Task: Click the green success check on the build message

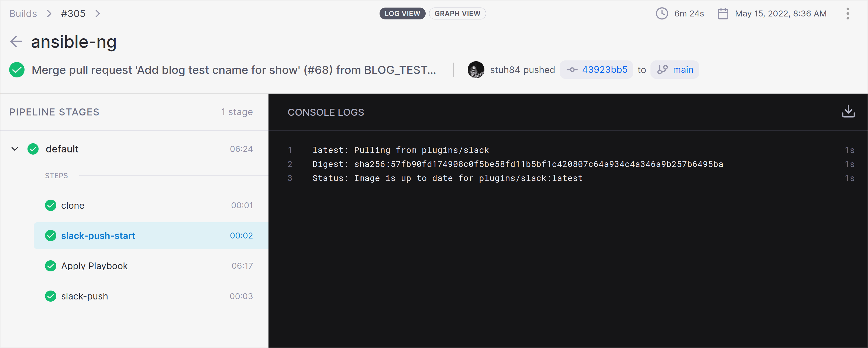Action: coord(17,70)
